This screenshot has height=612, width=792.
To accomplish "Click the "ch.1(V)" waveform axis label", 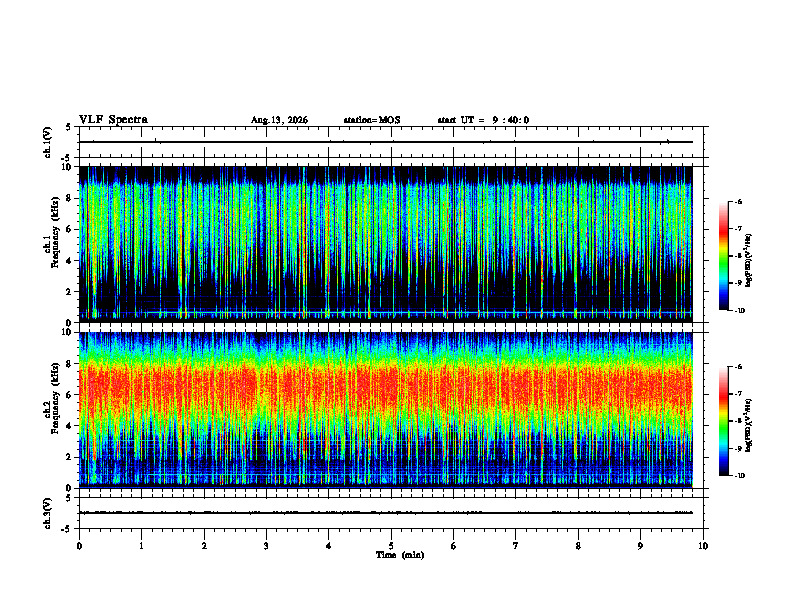I will click(x=48, y=142).
